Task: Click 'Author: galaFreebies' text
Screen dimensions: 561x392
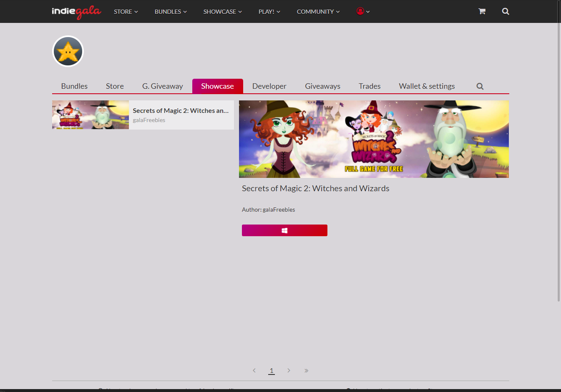Action: [268, 210]
